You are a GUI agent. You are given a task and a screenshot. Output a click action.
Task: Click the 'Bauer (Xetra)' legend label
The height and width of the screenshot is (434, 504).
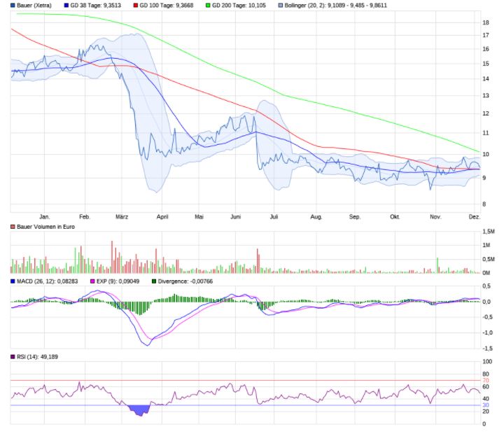(x=34, y=5)
